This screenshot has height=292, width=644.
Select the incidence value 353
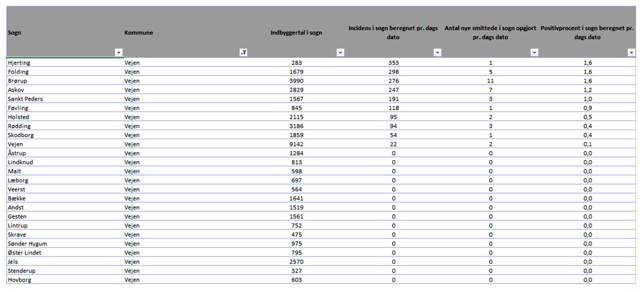[393, 63]
